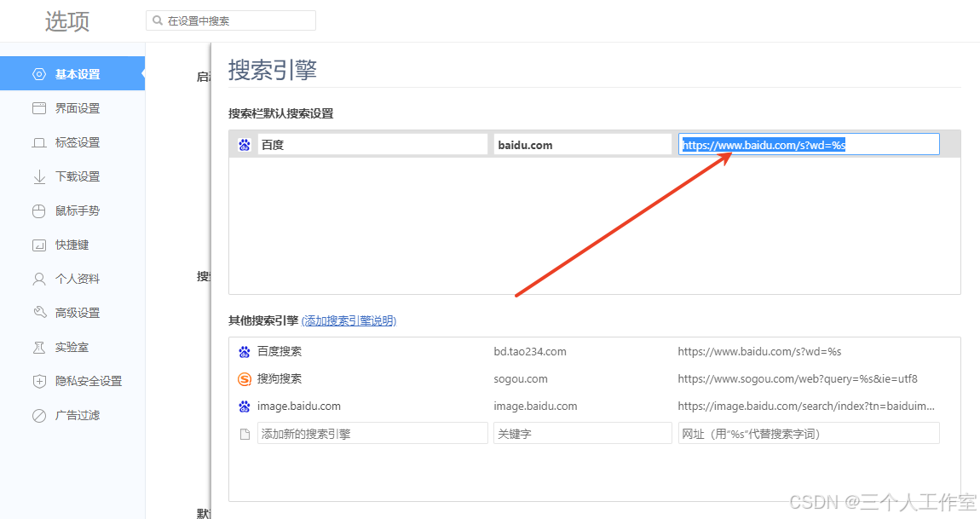The height and width of the screenshot is (519, 980).
Task: Open the 界面设置 menu item
Action: (72, 108)
